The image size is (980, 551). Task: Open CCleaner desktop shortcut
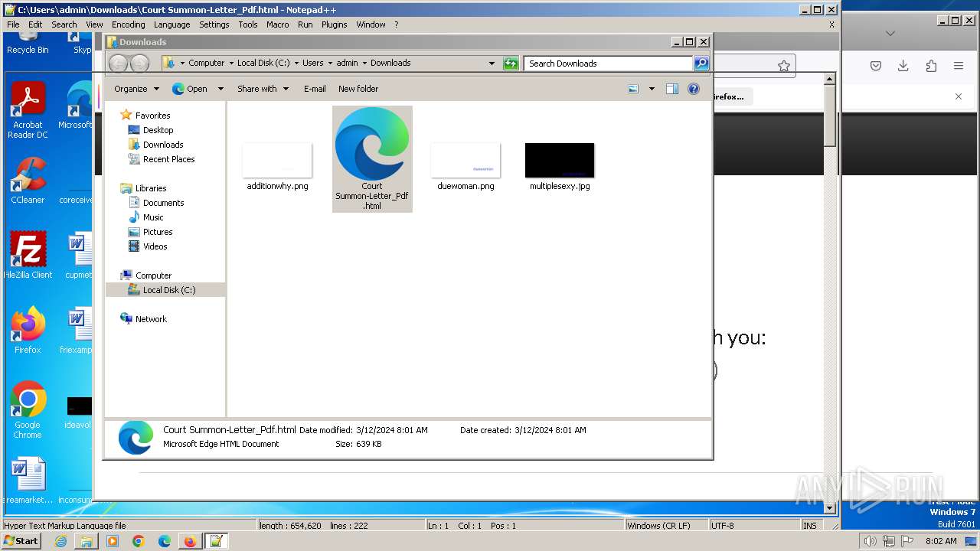point(28,181)
